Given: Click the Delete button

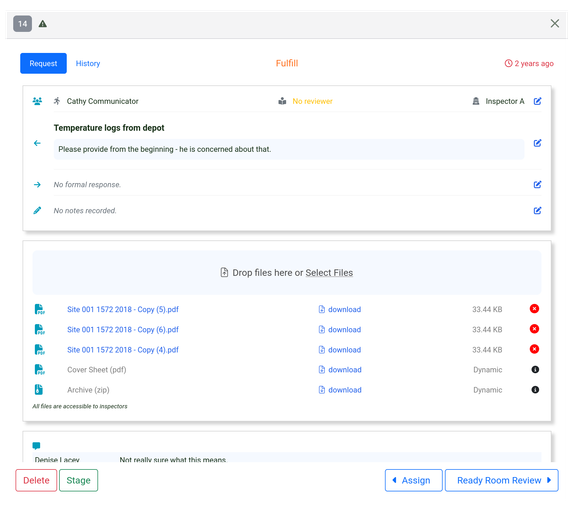Looking at the screenshot, I should pyautogui.click(x=36, y=480).
